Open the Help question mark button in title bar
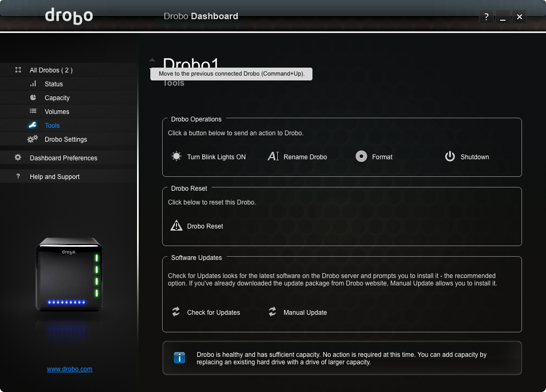The height and width of the screenshot is (392, 546). click(x=486, y=17)
